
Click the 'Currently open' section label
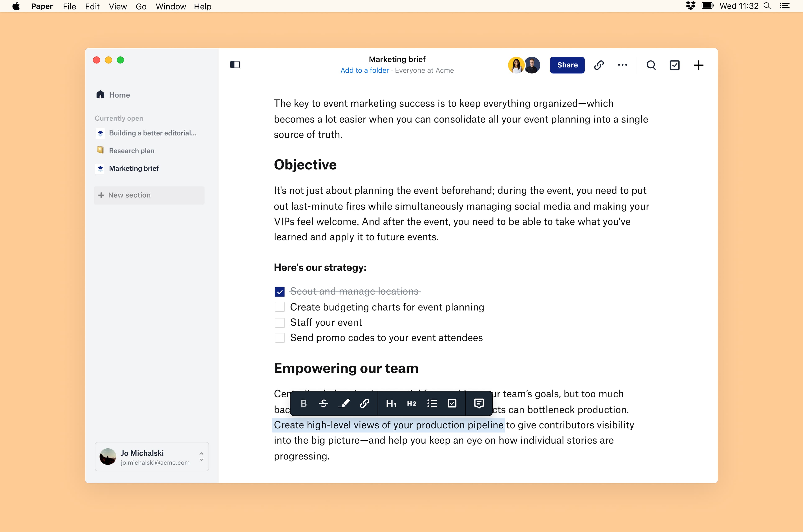pos(119,118)
